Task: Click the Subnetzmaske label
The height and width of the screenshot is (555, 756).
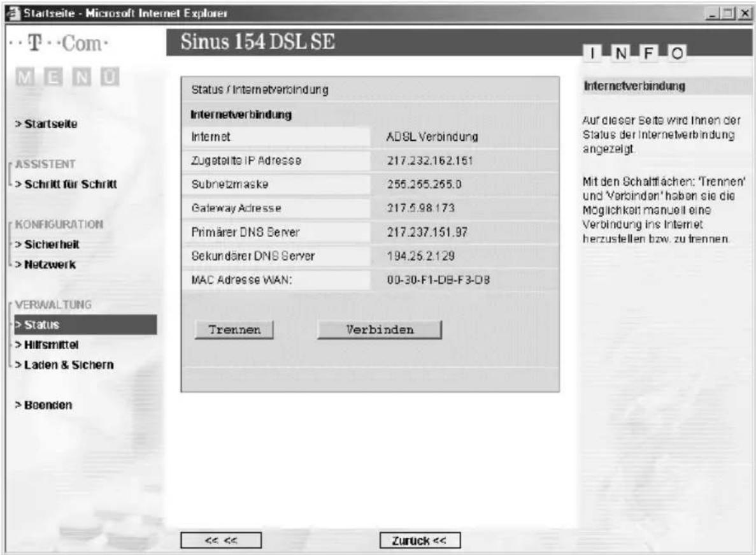Action: click(229, 184)
